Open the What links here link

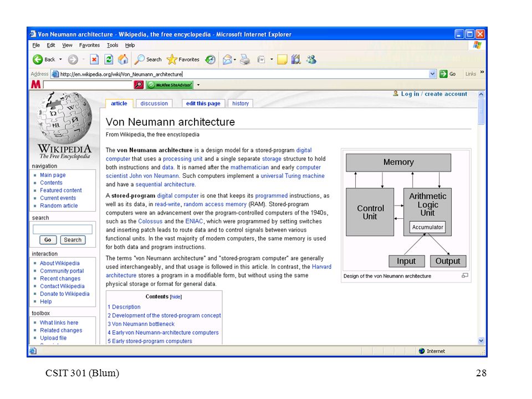59,323
